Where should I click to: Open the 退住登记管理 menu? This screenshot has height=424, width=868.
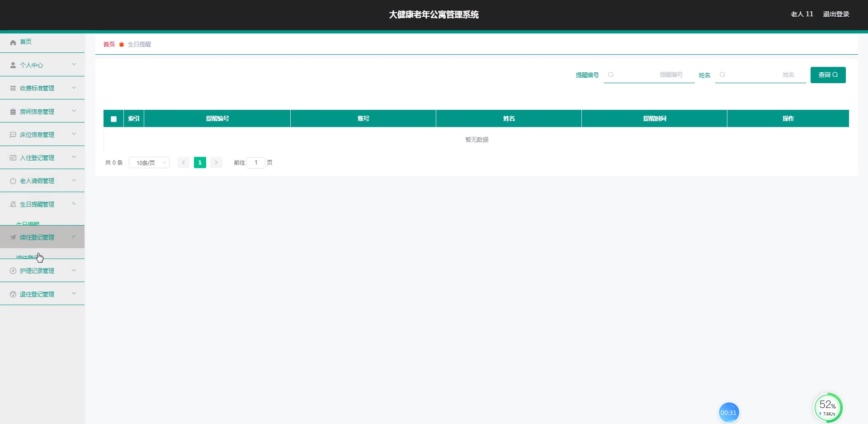42,294
